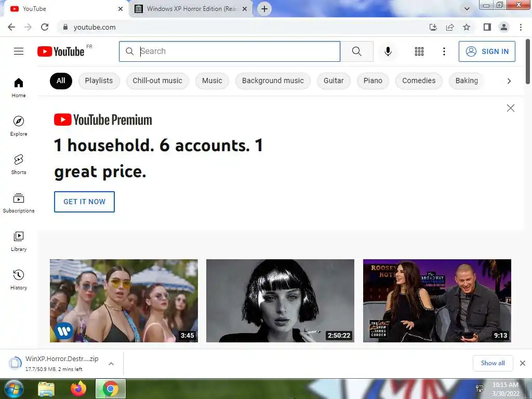Open the 9:13 James Corden video thumbnail
The image size is (532, 399).
click(437, 301)
